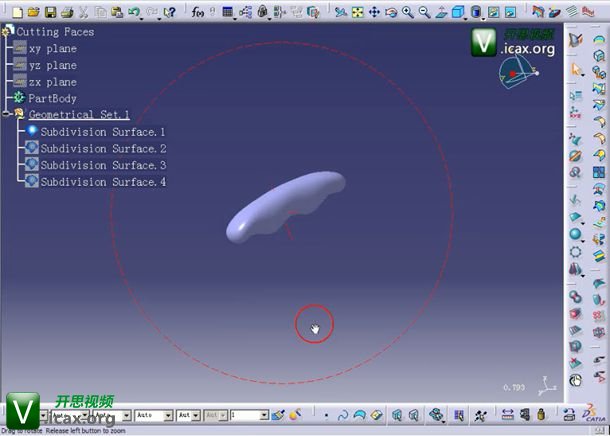The image size is (610, 436).
Task: Open the Formula f(x) tool
Action: (199, 13)
